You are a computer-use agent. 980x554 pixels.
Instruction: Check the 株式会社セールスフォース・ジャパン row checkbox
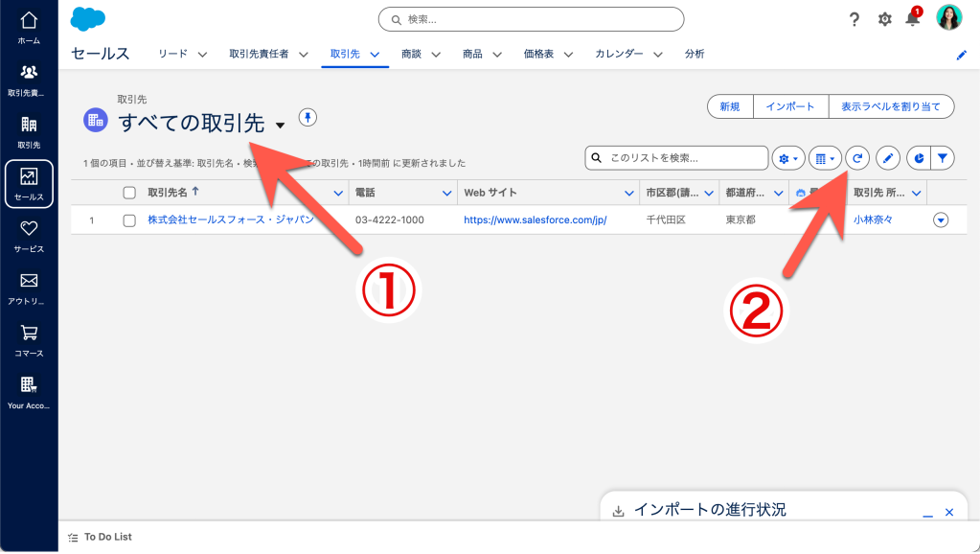129,220
